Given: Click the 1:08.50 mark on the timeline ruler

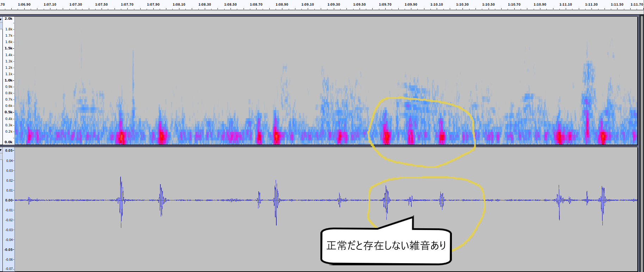Looking at the screenshot, I should 231,5.
